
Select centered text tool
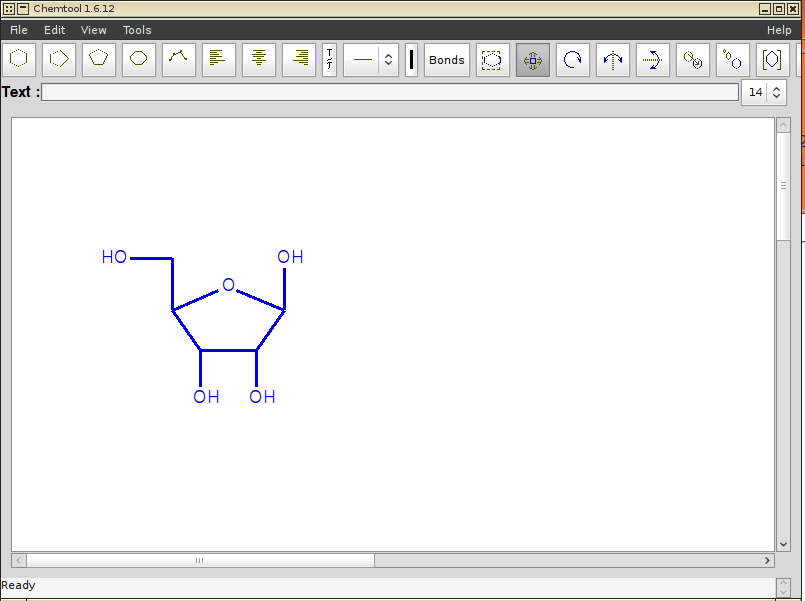pyautogui.click(x=259, y=60)
